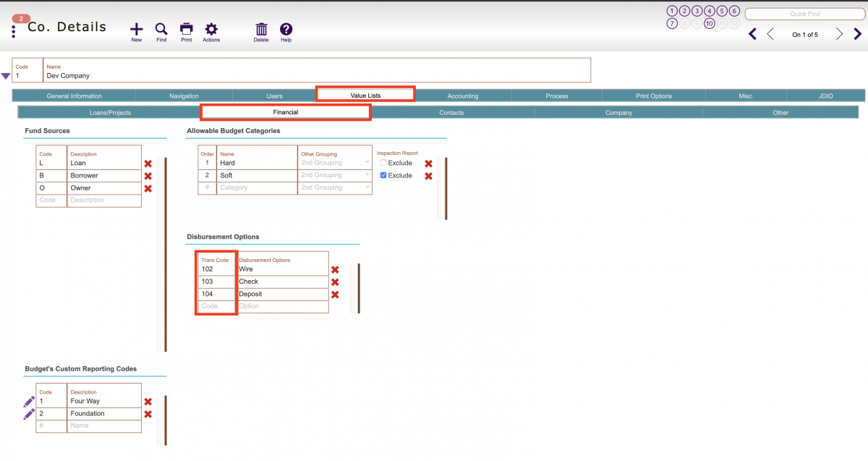868x461 pixels.
Task: Switch to the Accounting tab
Action: [x=463, y=95]
